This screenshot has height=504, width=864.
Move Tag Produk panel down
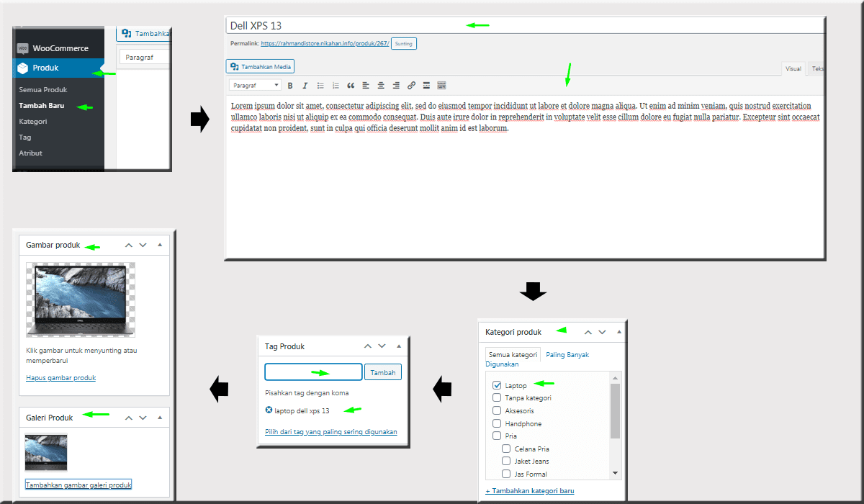click(x=382, y=346)
